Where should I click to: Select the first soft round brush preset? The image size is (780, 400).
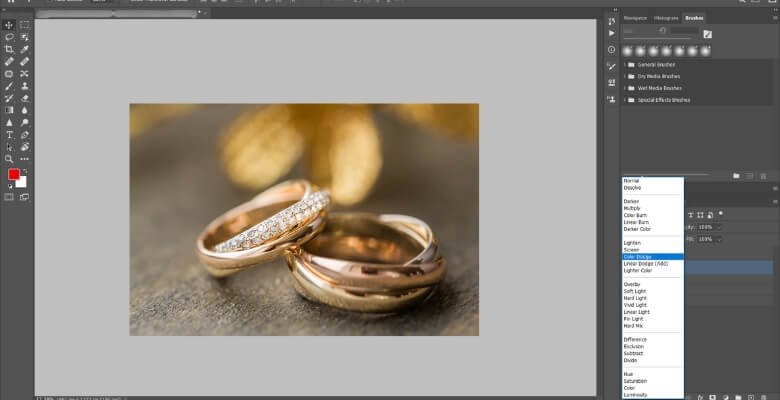(x=628, y=51)
